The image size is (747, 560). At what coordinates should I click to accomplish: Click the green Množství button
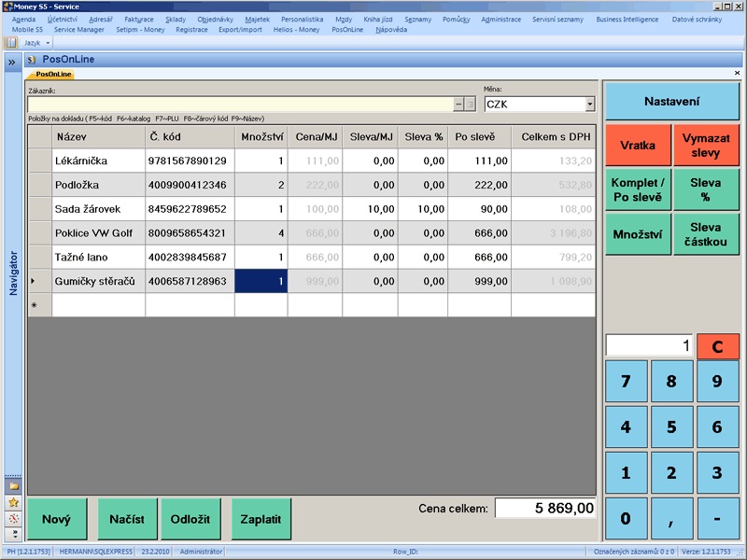[638, 234]
